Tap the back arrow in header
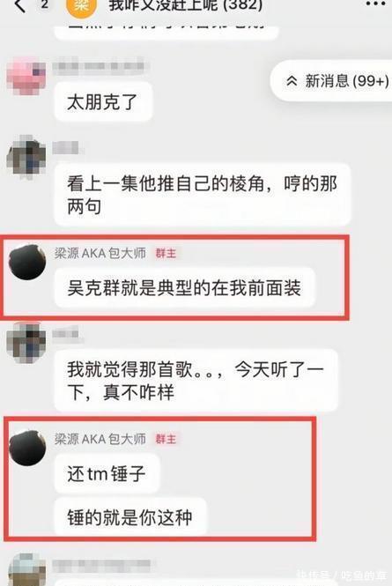392x586 pixels. pyautogui.click(x=20, y=5)
